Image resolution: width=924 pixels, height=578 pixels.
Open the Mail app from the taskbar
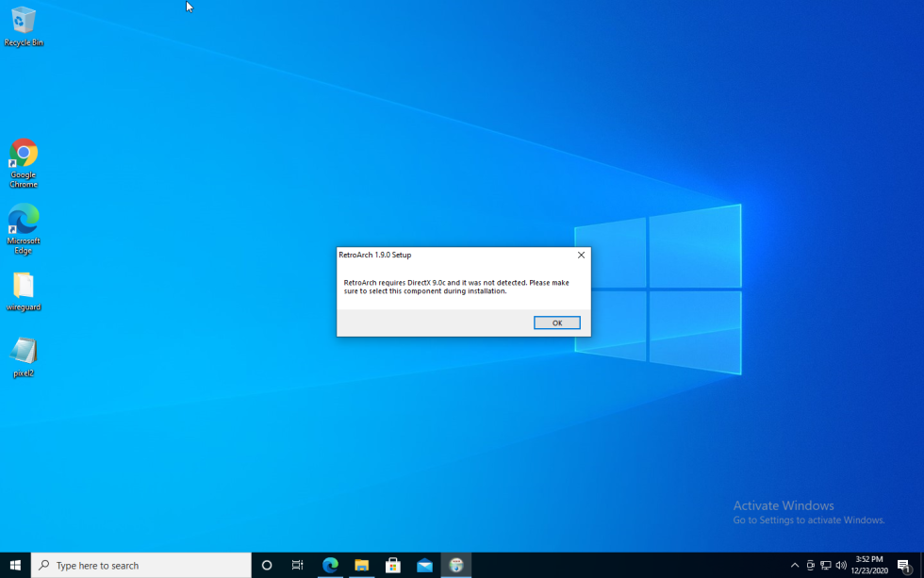tap(424, 565)
